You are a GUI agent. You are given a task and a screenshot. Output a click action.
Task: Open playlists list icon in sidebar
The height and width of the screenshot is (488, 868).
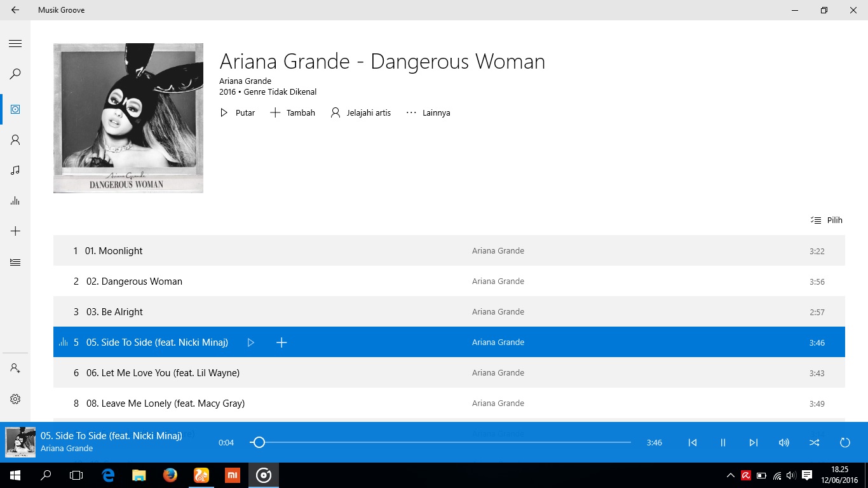(x=15, y=262)
